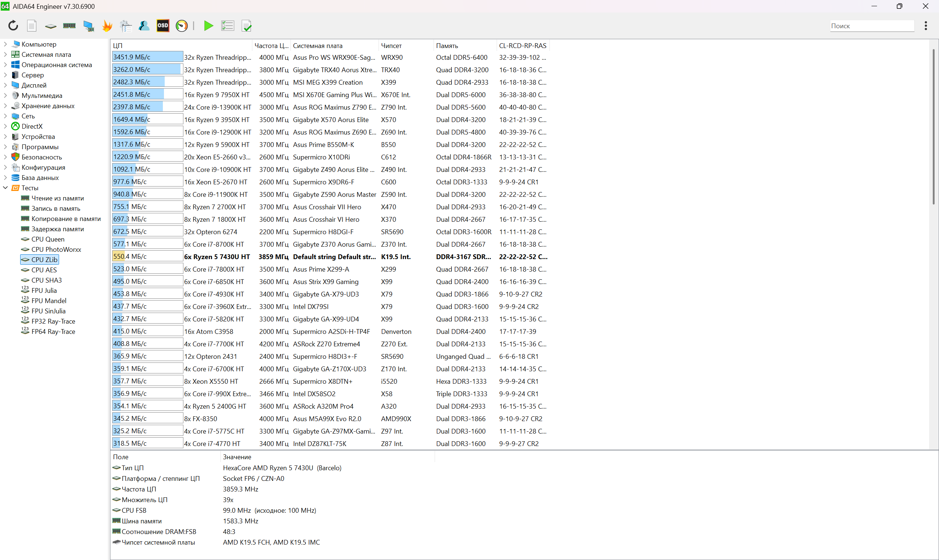Click the AIDA64 app icon in title bar

click(5, 6)
